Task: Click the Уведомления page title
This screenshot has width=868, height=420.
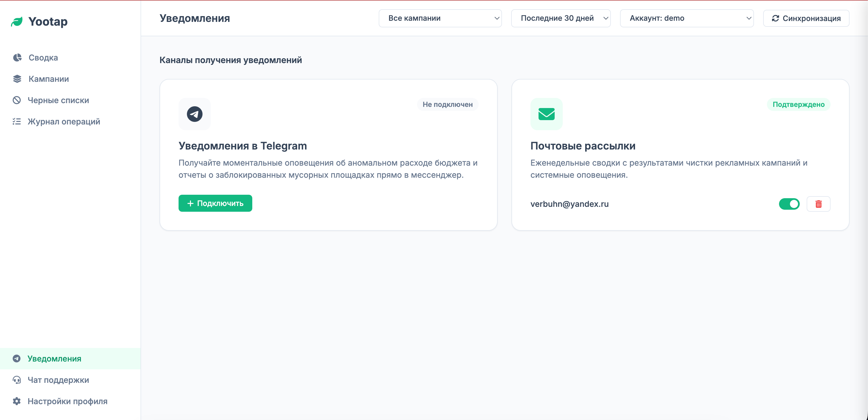Action: tap(194, 18)
